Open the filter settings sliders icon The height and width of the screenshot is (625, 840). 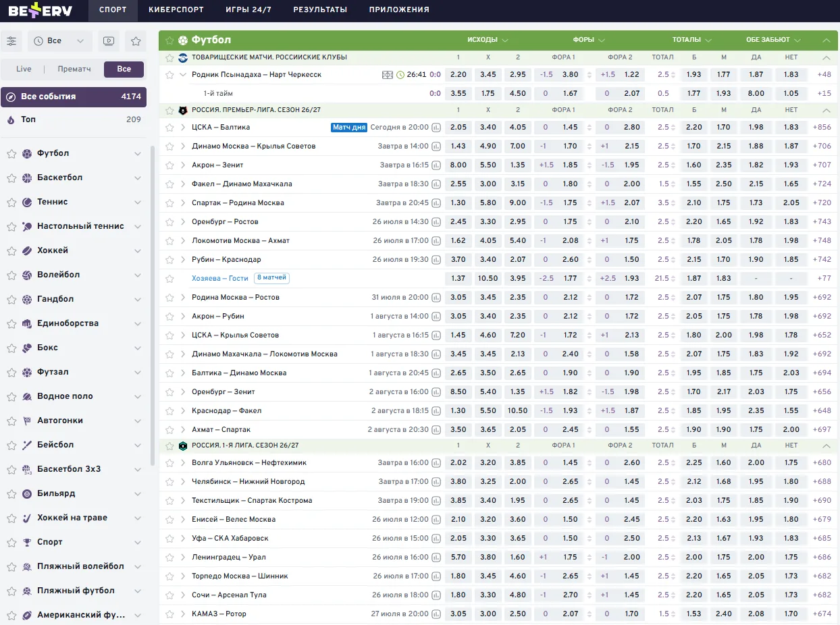[11, 41]
